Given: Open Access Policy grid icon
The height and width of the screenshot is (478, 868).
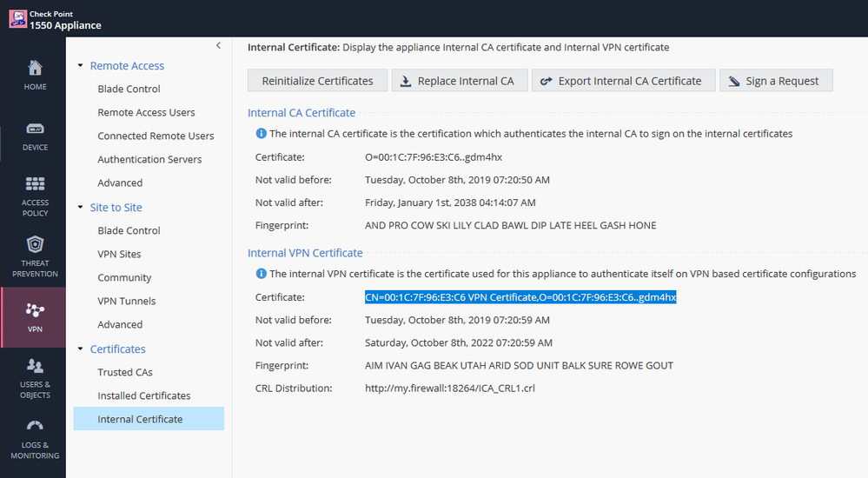Looking at the screenshot, I should (x=35, y=183).
